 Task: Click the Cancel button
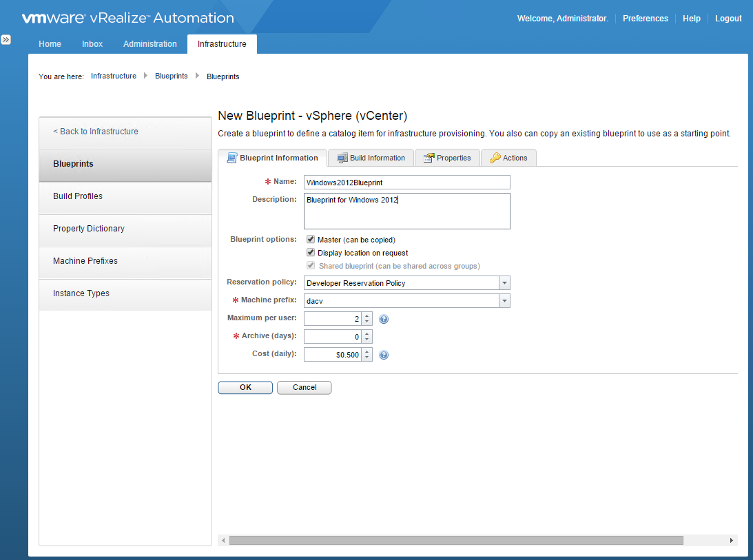tap(305, 388)
